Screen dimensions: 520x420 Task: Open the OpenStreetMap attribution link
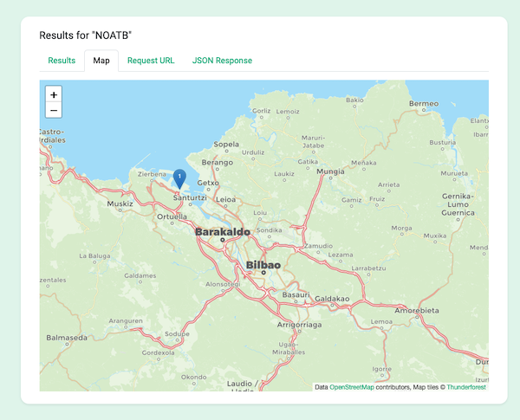click(352, 387)
